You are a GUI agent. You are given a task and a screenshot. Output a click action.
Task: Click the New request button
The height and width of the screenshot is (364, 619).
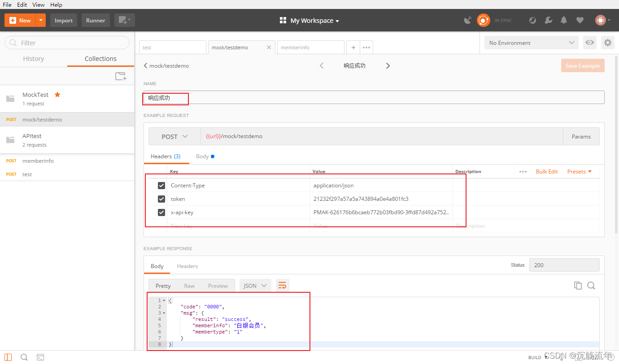20,20
